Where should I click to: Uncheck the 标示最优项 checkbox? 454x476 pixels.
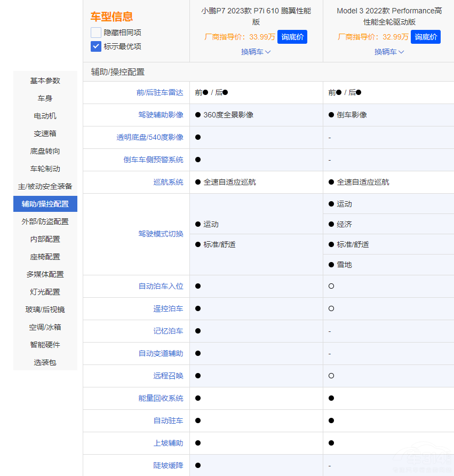click(96, 46)
